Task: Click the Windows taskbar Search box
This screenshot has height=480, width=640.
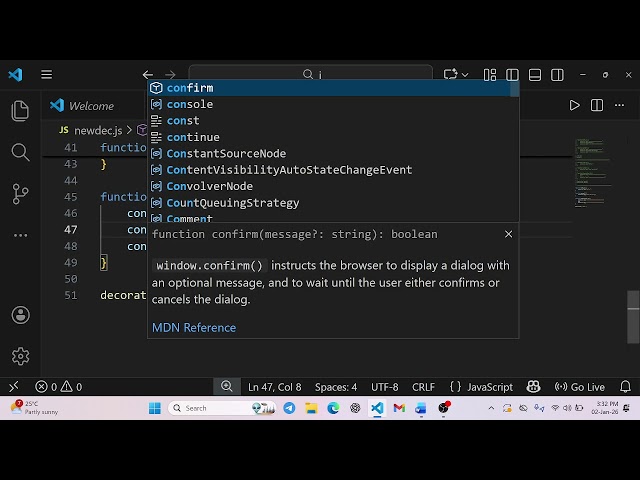Action: [x=222, y=408]
